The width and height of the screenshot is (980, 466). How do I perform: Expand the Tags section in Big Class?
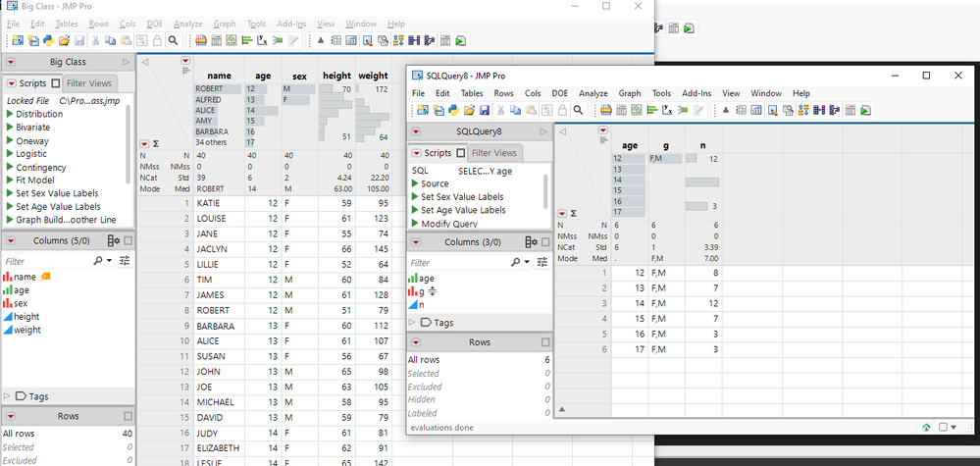tap(7, 396)
